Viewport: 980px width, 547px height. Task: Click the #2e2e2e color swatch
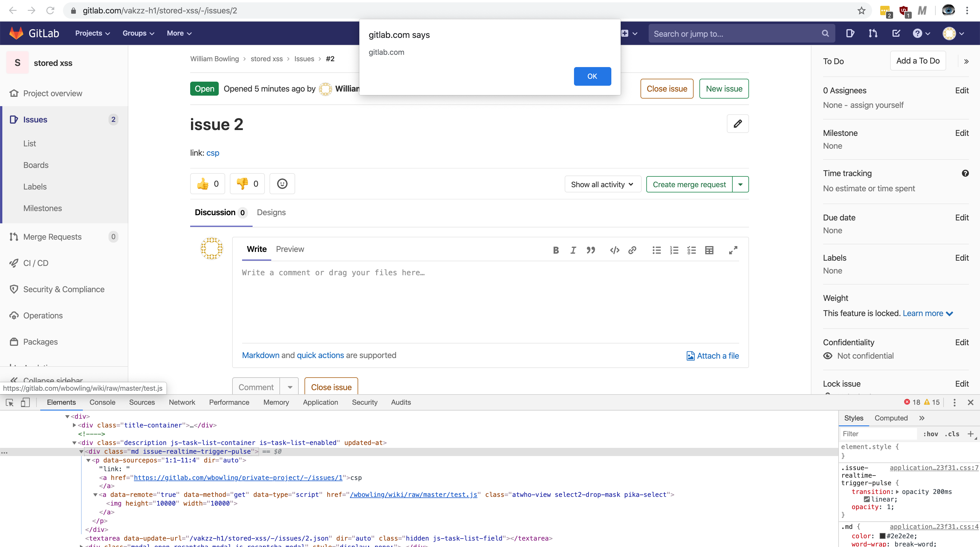click(882, 536)
